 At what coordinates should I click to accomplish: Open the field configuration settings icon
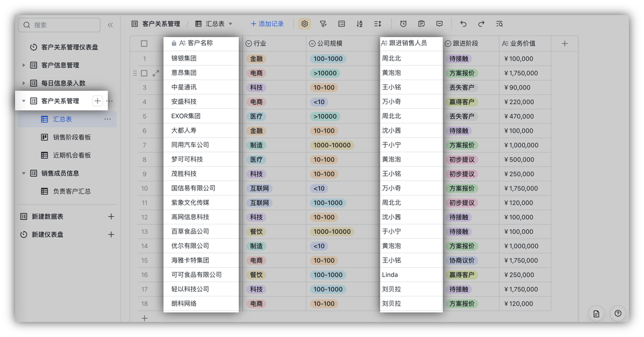[x=304, y=24]
